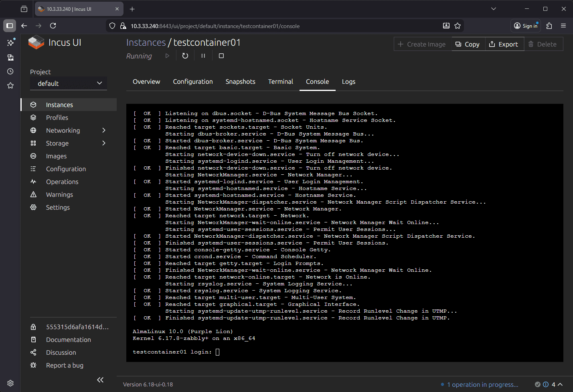Click the info icon in status bar

pos(546,384)
